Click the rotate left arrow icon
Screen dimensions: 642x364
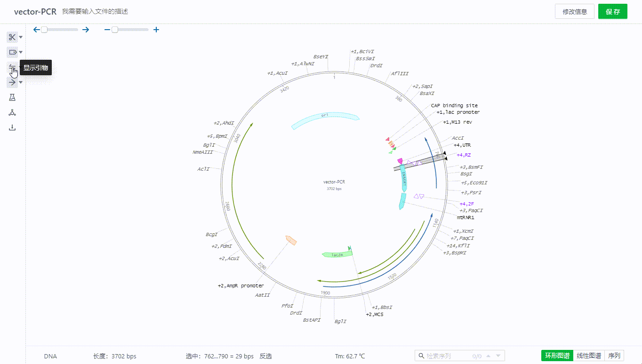click(37, 30)
